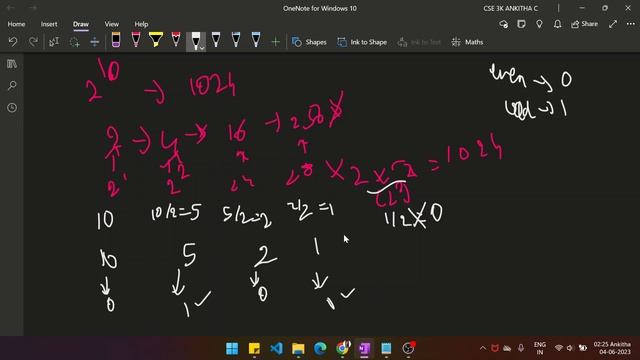Open OBS Studio from the taskbar

[409, 348]
